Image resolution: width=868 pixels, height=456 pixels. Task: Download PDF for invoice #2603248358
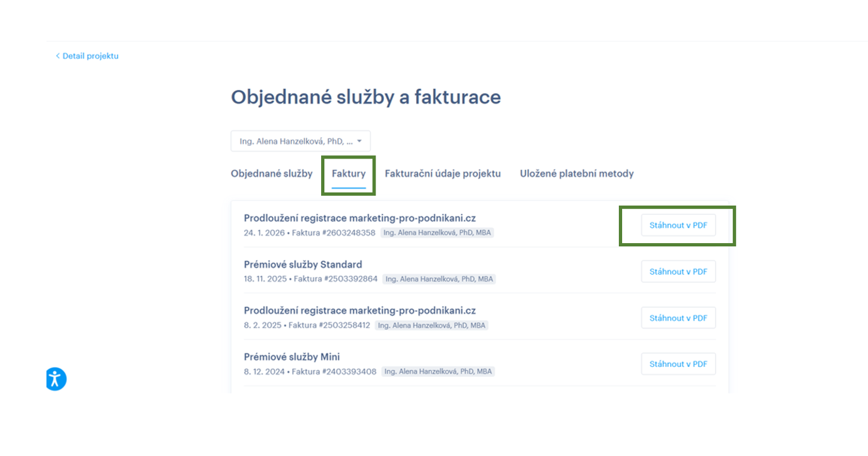tap(678, 225)
